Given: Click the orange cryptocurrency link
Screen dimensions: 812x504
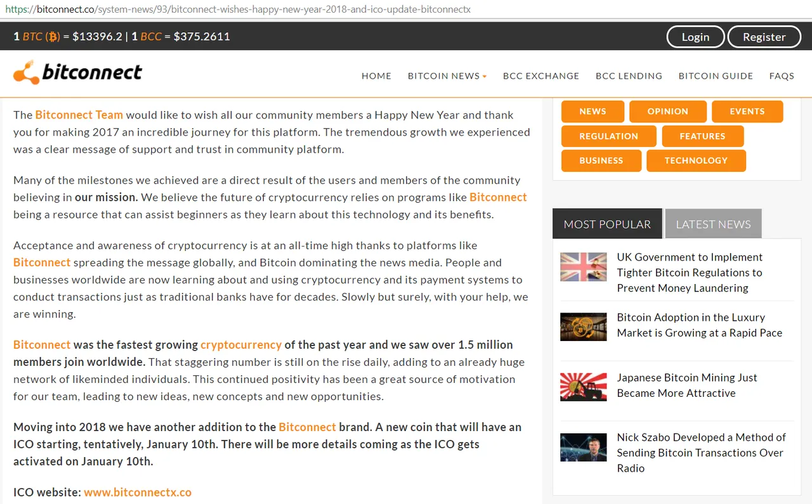Looking at the screenshot, I should [241, 345].
